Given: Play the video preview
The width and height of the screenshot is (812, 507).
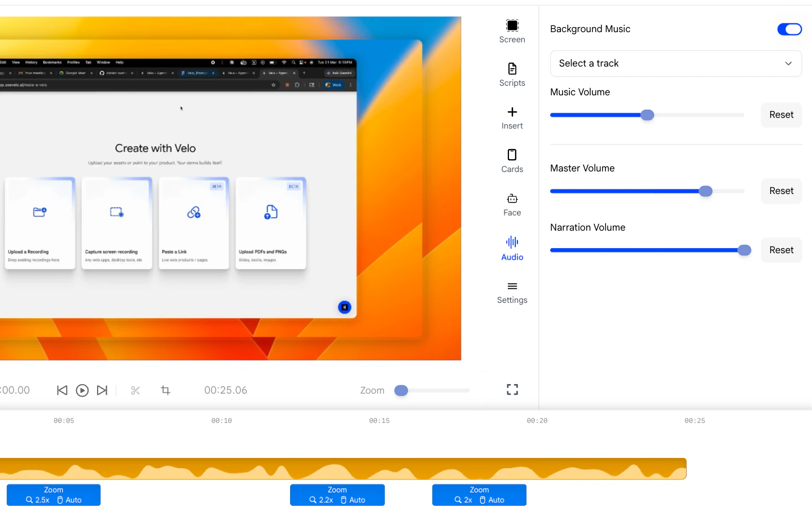Looking at the screenshot, I should [x=82, y=390].
